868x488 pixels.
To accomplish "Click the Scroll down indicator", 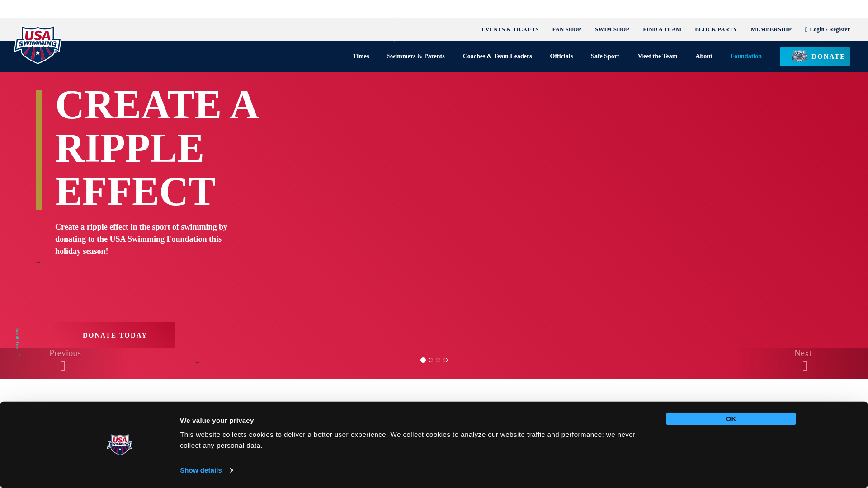I will click(x=17, y=342).
